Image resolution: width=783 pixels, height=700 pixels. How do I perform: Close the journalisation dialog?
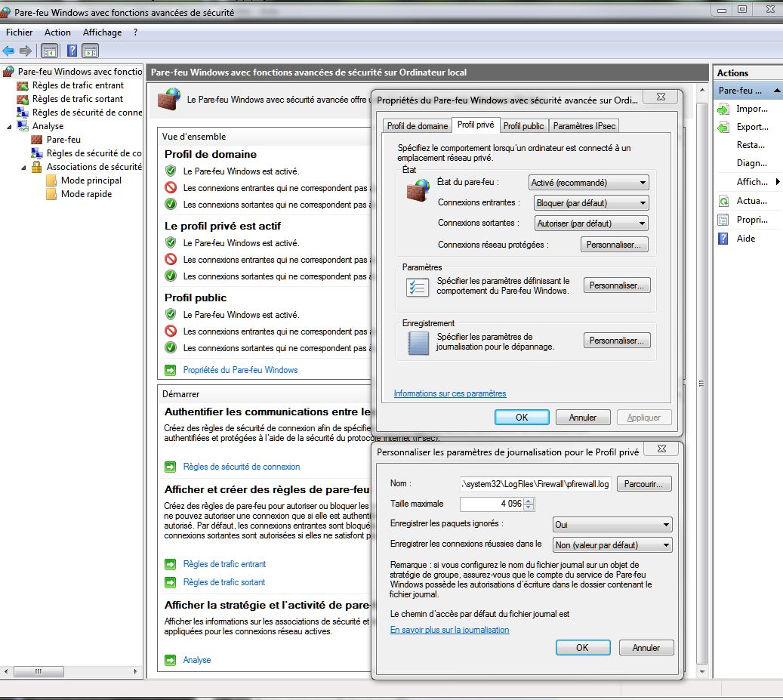[661, 449]
